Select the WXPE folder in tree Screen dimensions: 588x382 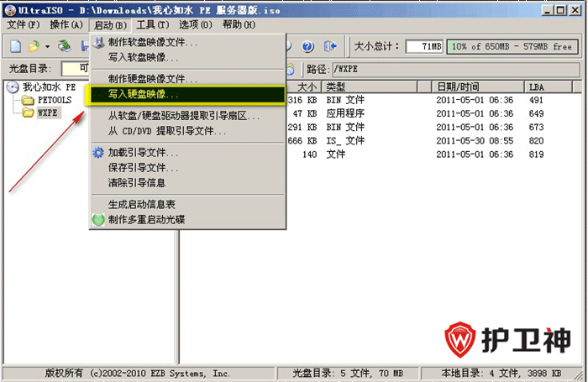pyautogui.click(x=48, y=113)
